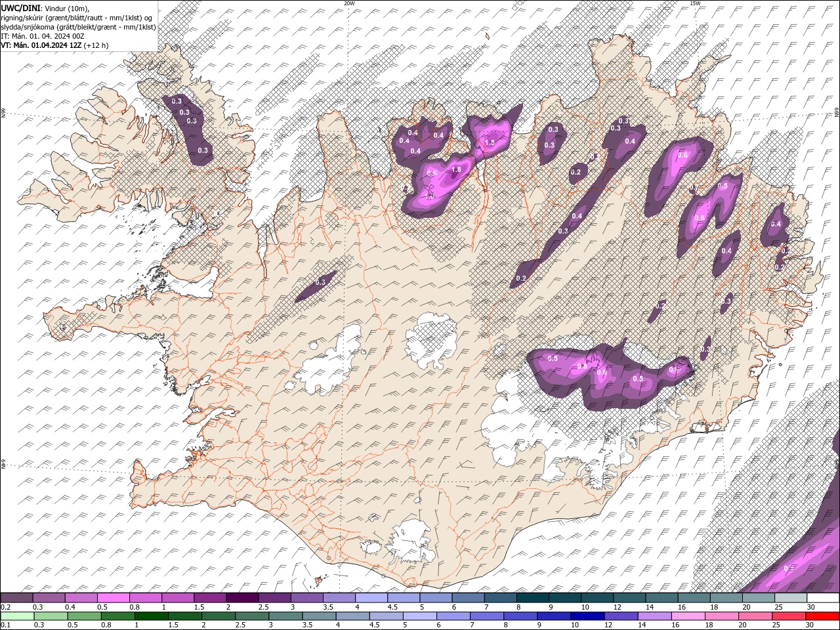
Task: Pick the rain legend swatch starting at 4.5
Action: pos(386,616)
